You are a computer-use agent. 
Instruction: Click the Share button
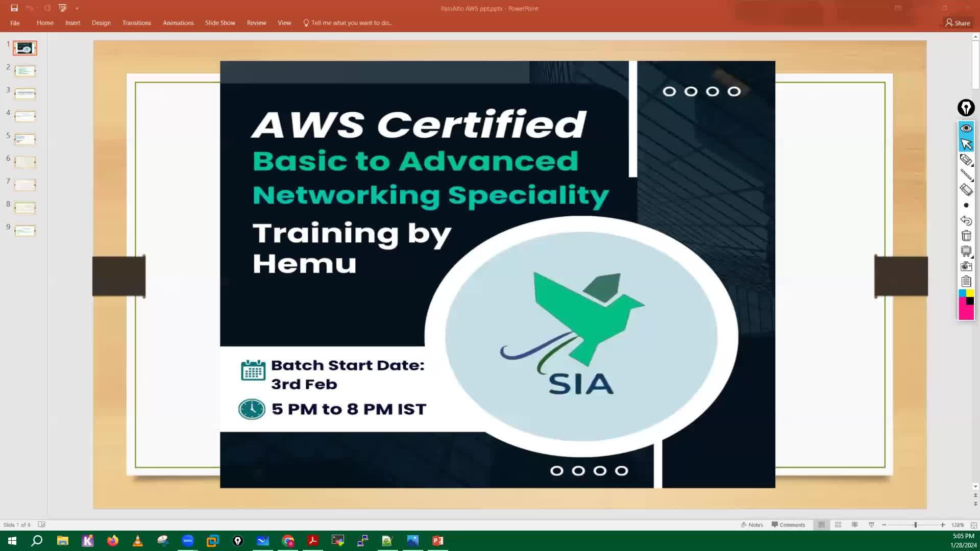tap(958, 23)
